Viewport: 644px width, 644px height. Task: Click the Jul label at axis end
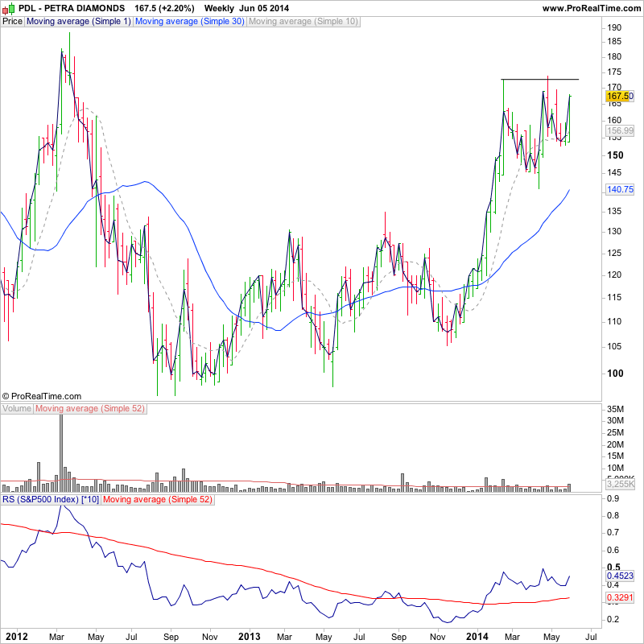click(x=591, y=637)
